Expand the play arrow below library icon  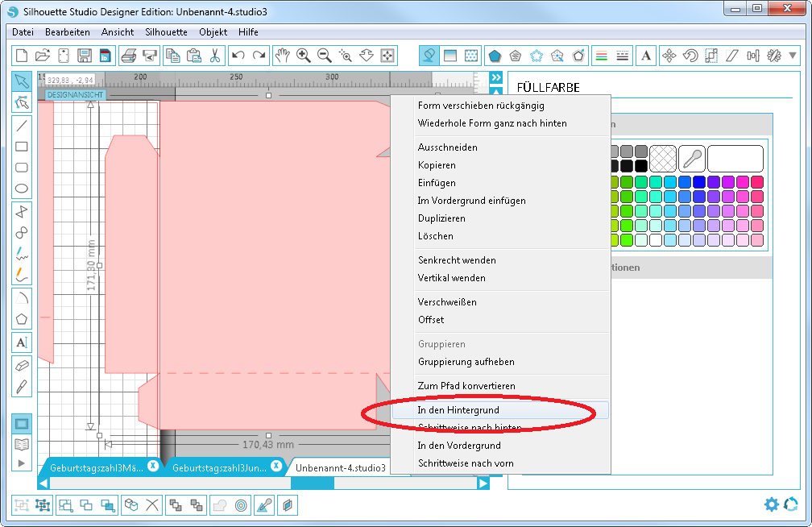coord(22,463)
